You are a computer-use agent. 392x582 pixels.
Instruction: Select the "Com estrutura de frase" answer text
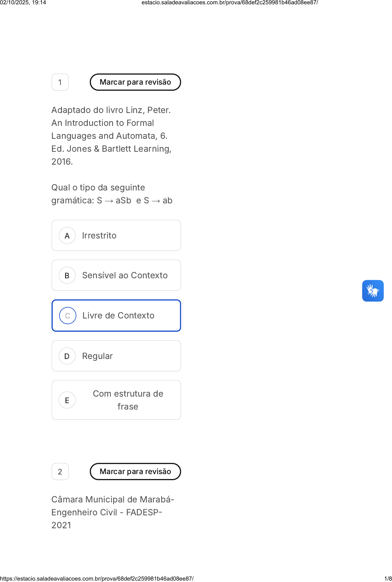click(128, 400)
